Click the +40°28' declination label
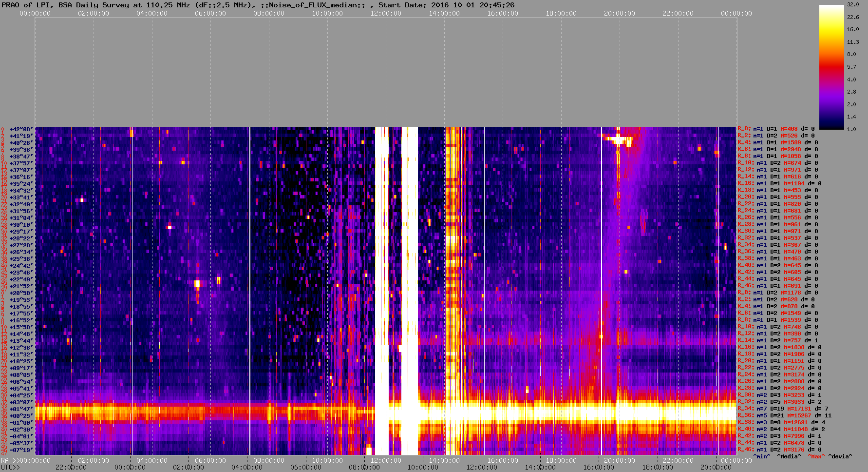 (21, 143)
